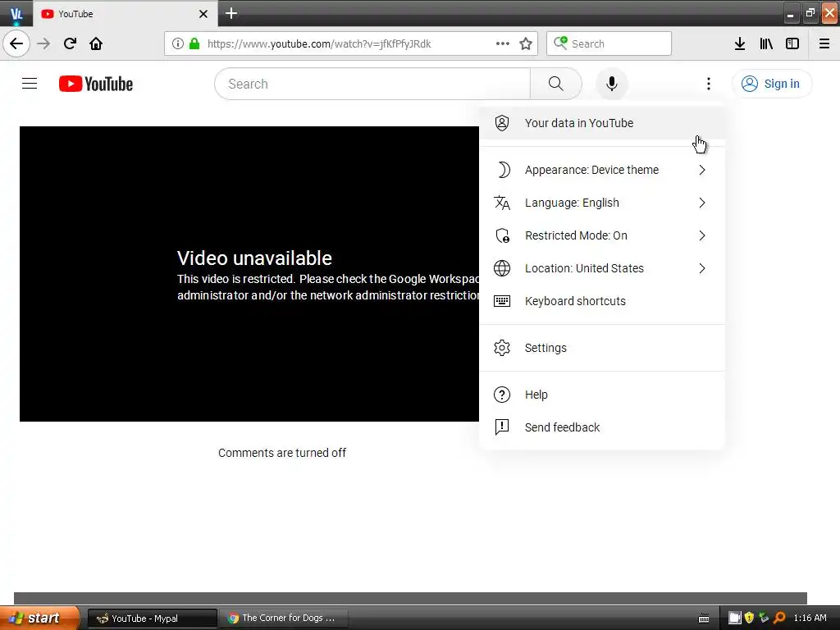Click the shield icon beside Your data in YouTube
The width and height of the screenshot is (840, 630).
point(502,123)
